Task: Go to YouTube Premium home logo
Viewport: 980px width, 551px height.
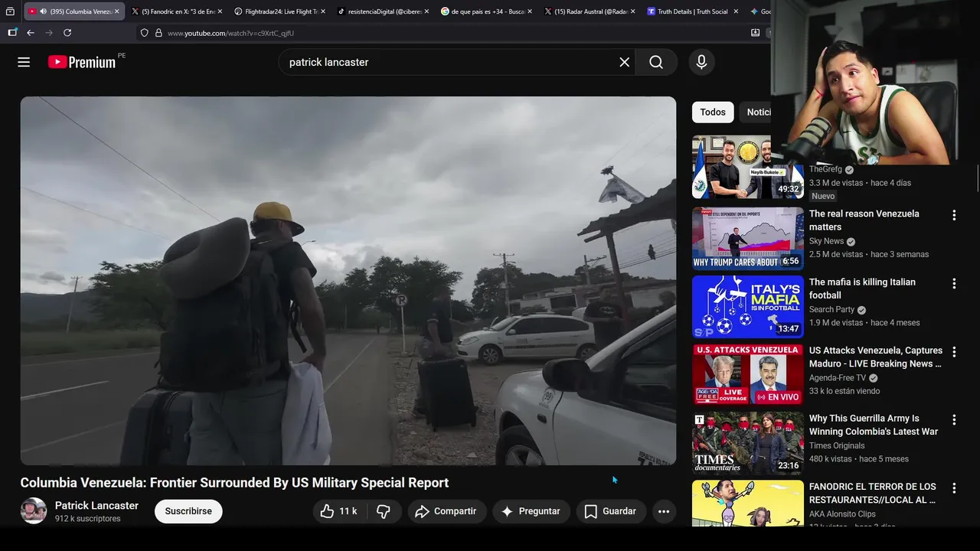Action: coord(82,62)
